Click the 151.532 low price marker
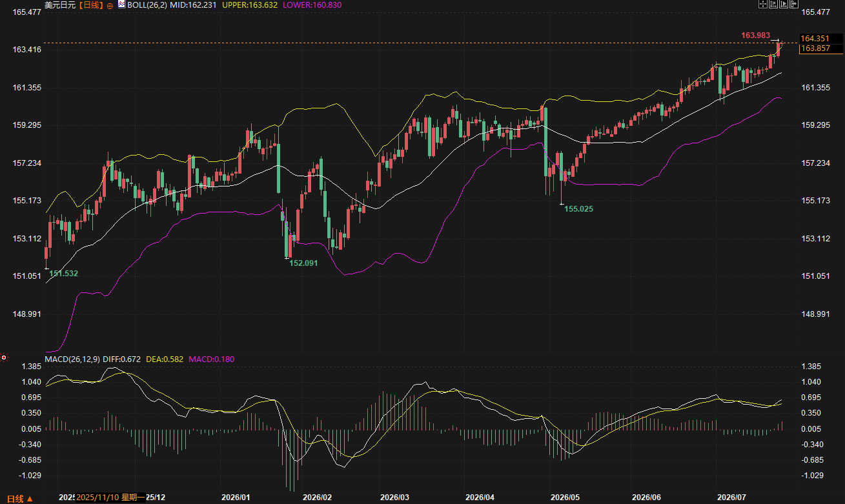 tap(64, 274)
